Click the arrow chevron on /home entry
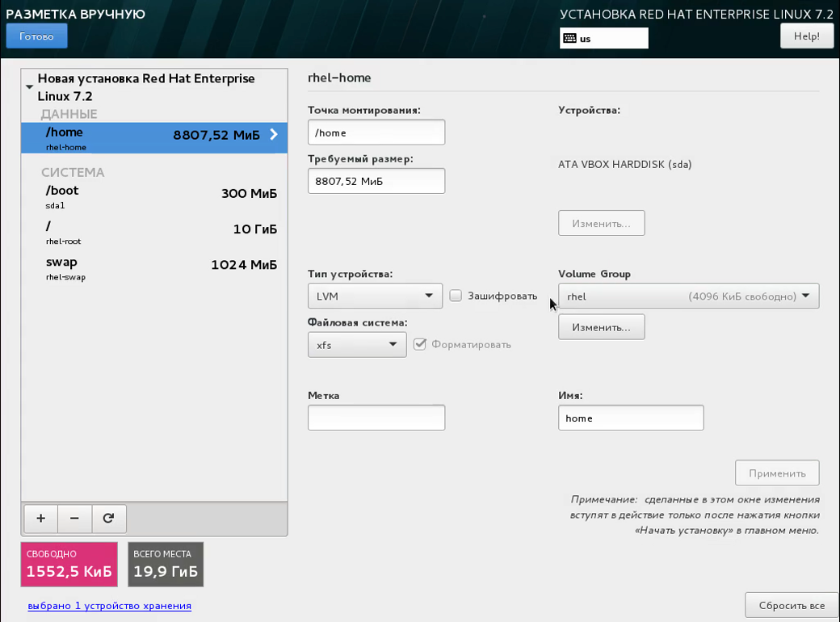The height and width of the screenshot is (622, 840). pyautogui.click(x=274, y=134)
